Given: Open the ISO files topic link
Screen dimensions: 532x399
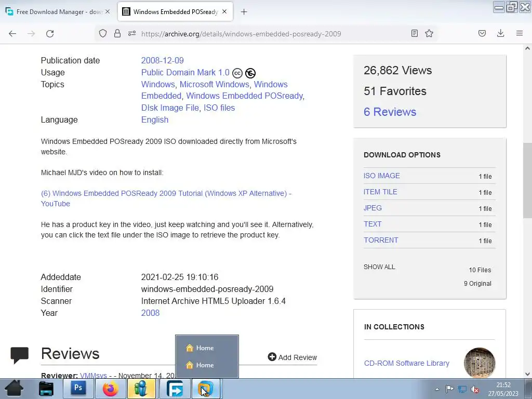Looking at the screenshot, I should (x=219, y=108).
